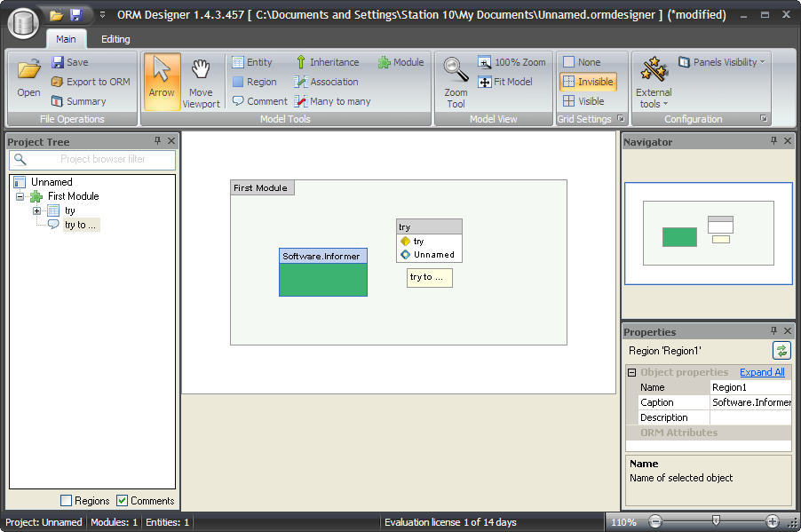The width and height of the screenshot is (801, 532).
Task: Edit the Name value Region1
Action: [750, 387]
